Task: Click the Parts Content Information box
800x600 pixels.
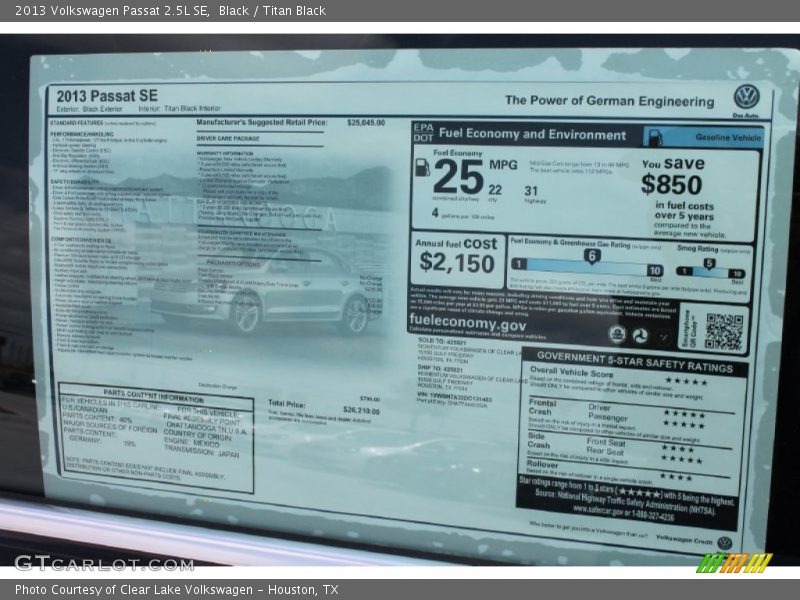Action: (x=156, y=438)
